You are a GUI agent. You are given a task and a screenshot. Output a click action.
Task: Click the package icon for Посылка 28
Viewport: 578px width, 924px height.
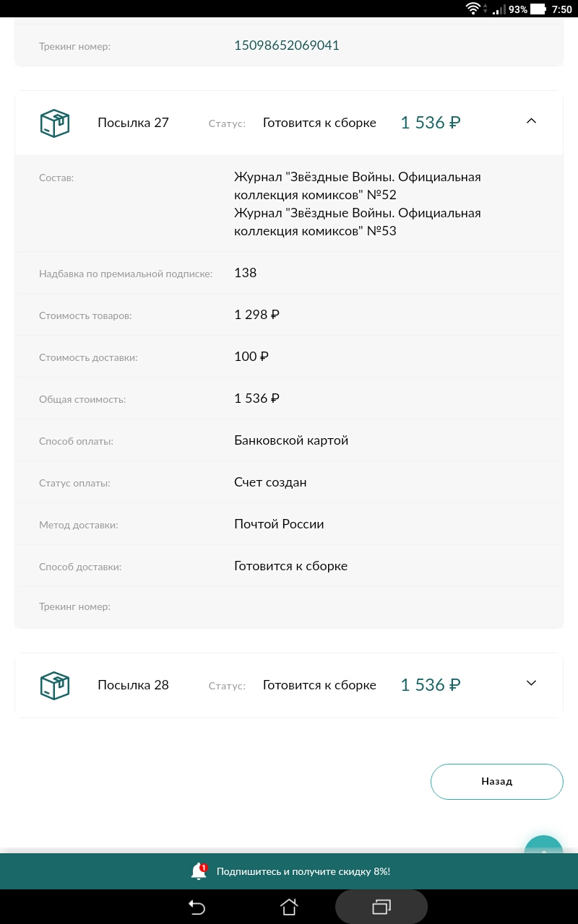[x=54, y=685]
